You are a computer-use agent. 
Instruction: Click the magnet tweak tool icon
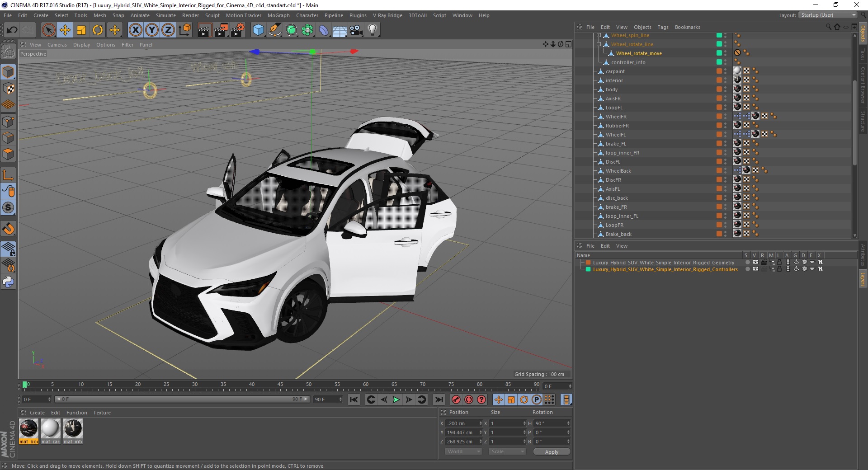8,229
